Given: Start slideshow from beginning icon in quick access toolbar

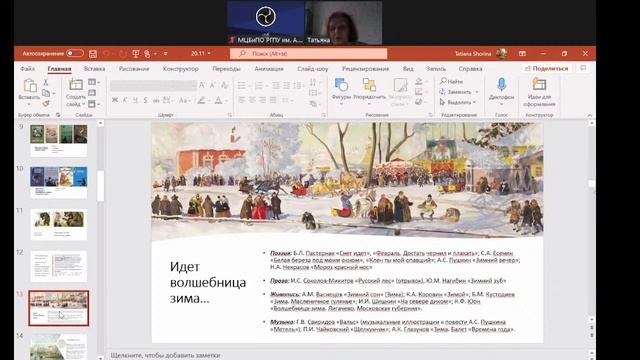Looking at the screenshot, I should tap(136, 53).
